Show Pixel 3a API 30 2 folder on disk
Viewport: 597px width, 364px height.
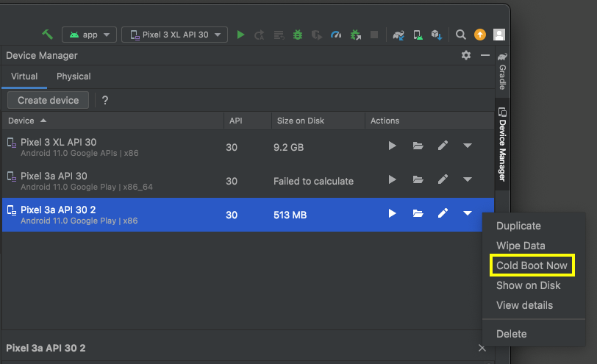click(x=418, y=214)
